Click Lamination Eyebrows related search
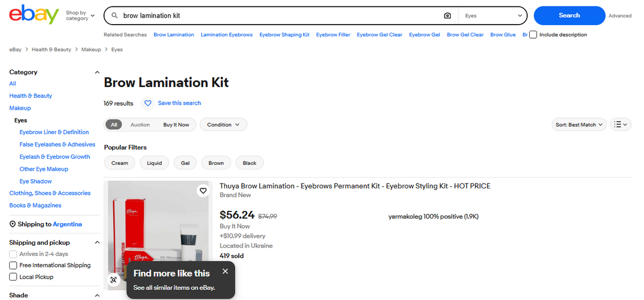The height and width of the screenshot is (300, 644). tap(226, 34)
